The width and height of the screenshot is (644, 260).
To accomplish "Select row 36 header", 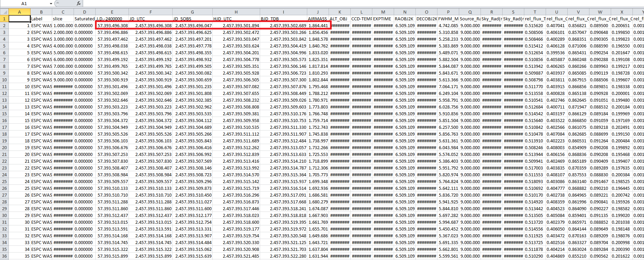I will (x=4, y=256).
